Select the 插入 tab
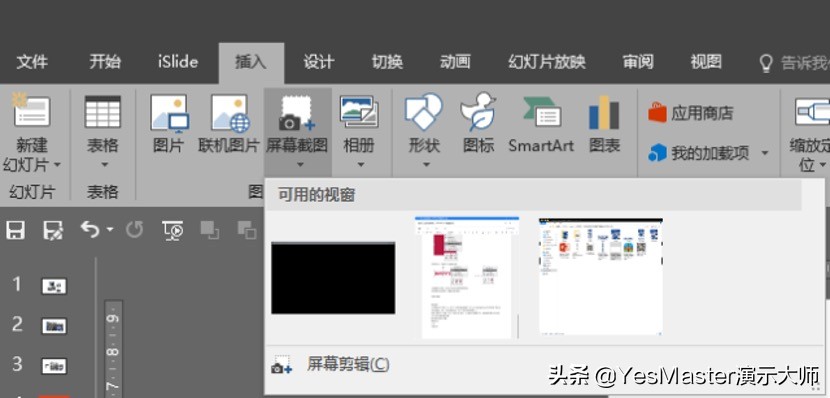 pos(251,62)
